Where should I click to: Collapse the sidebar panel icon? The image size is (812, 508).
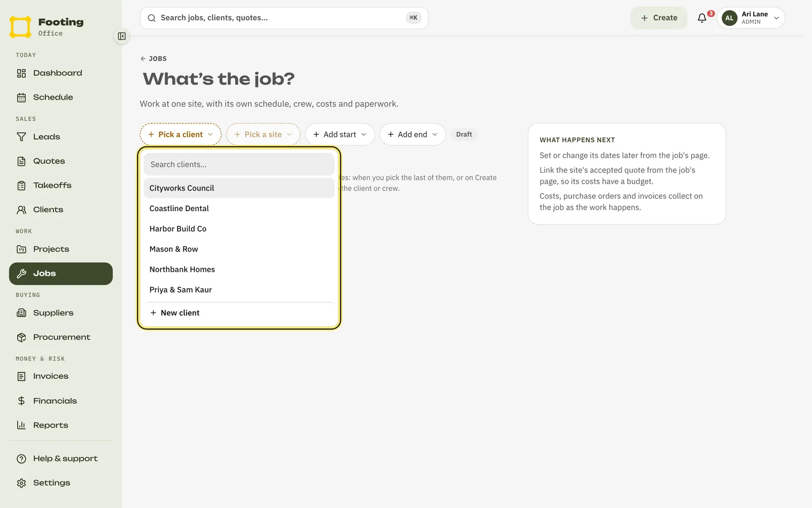coord(122,36)
